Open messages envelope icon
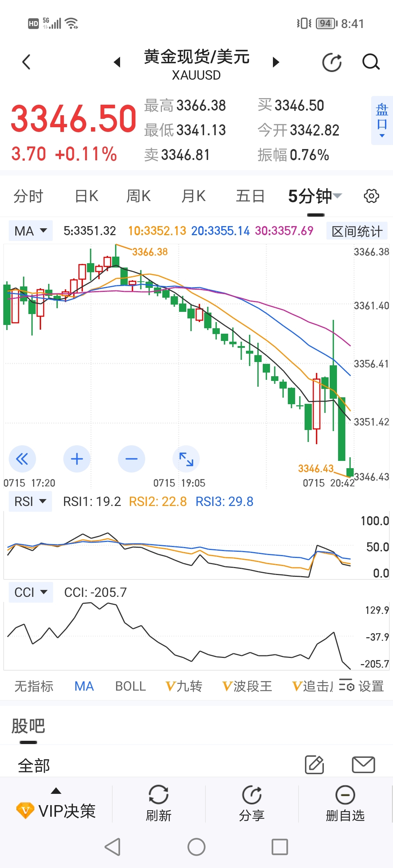This screenshot has width=393, height=868. pyautogui.click(x=363, y=765)
